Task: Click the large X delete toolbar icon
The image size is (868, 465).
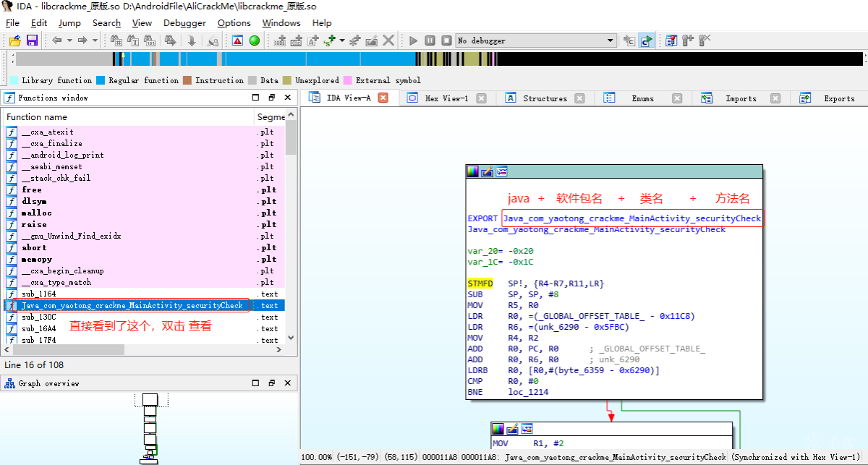Action: (388, 40)
